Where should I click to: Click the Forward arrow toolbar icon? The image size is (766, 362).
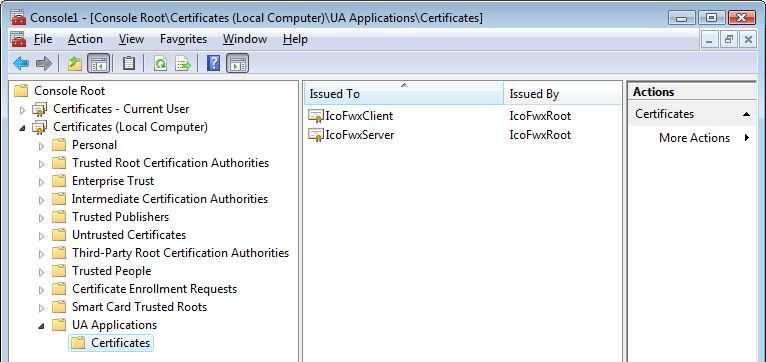tap(44, 64)
